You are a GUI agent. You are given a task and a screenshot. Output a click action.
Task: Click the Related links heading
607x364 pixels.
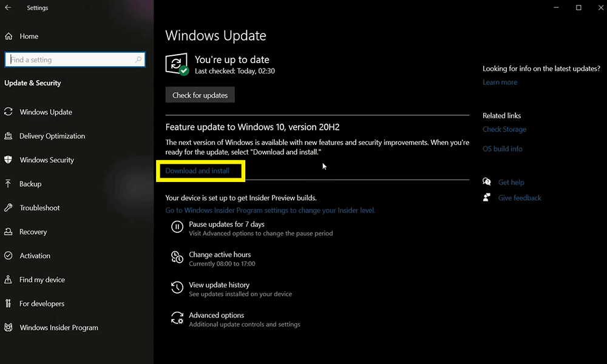pyautogui.click(x=501, y=115)
